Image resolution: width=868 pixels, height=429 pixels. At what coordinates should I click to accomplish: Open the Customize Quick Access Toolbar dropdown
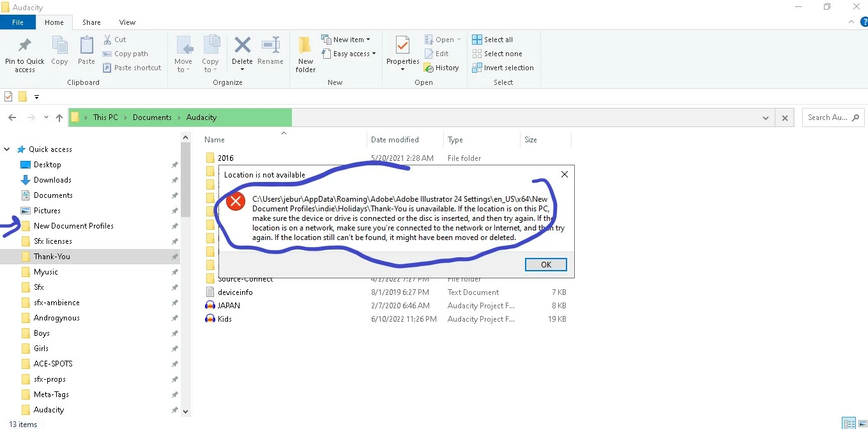(x=36, y=97)
